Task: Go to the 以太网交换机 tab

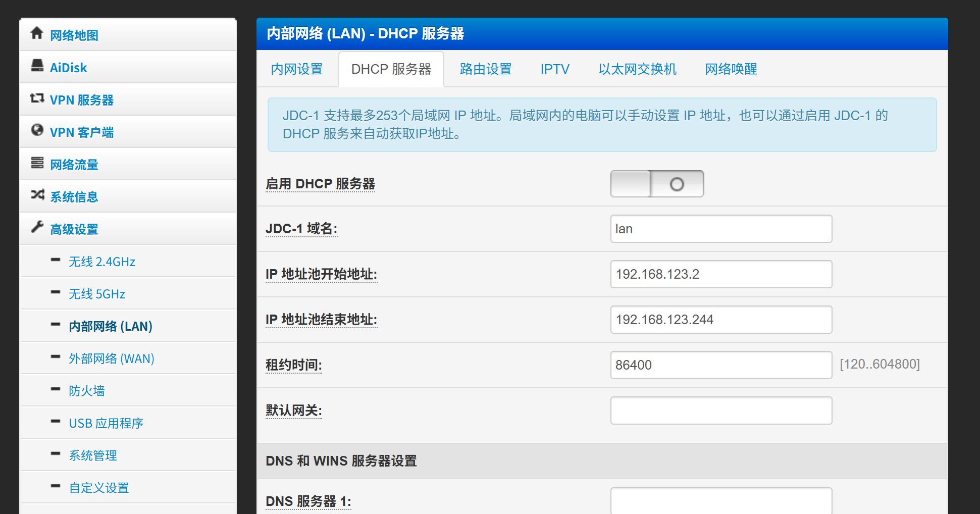Action: tap(637, 69)
